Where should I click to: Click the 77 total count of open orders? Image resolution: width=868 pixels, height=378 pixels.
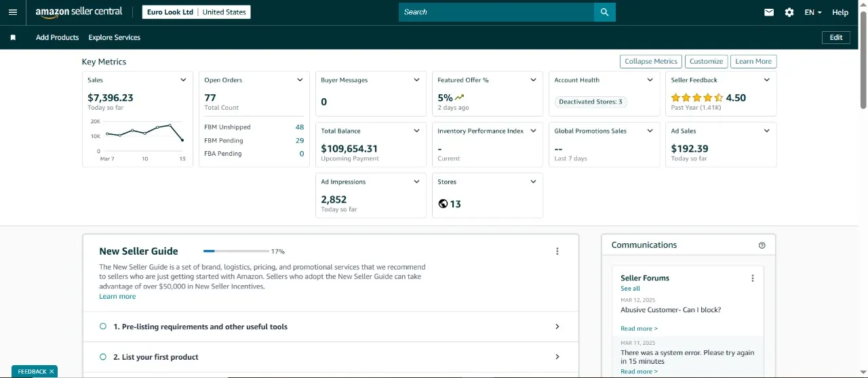(x=210, y=98)
